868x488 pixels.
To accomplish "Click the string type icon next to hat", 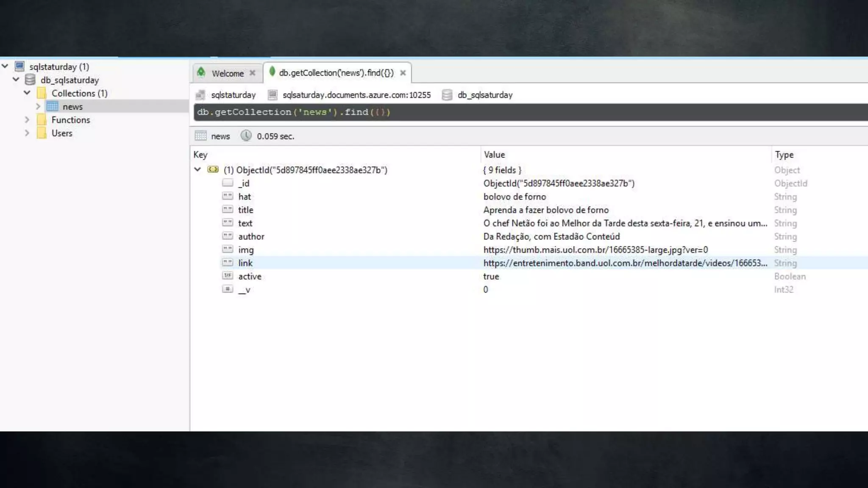I will [228, 196].
